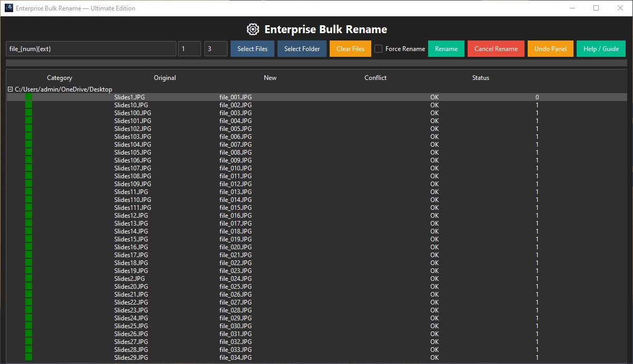Open the Undo Panel

[x=550, y=48]
